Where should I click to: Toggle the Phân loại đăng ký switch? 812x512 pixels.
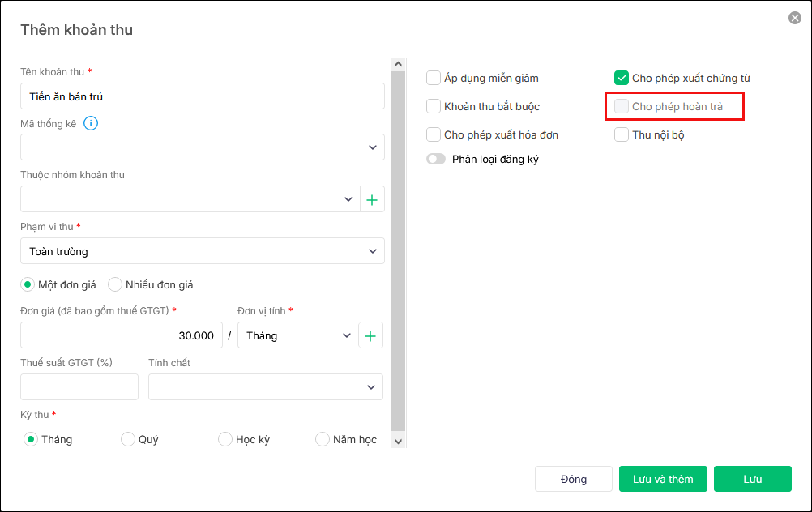click(437, 160)
